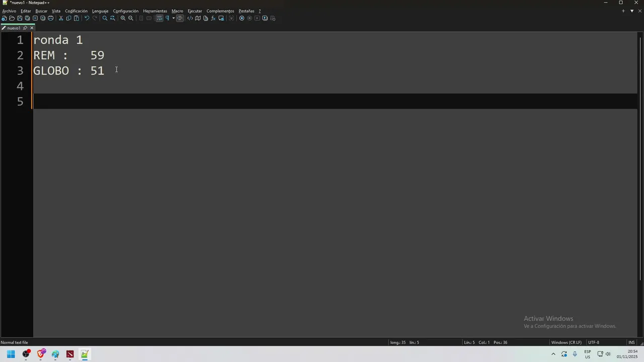Click the Close All toolbar icon
The width and height of the screenshot is (644, 362).
[43, 18]
